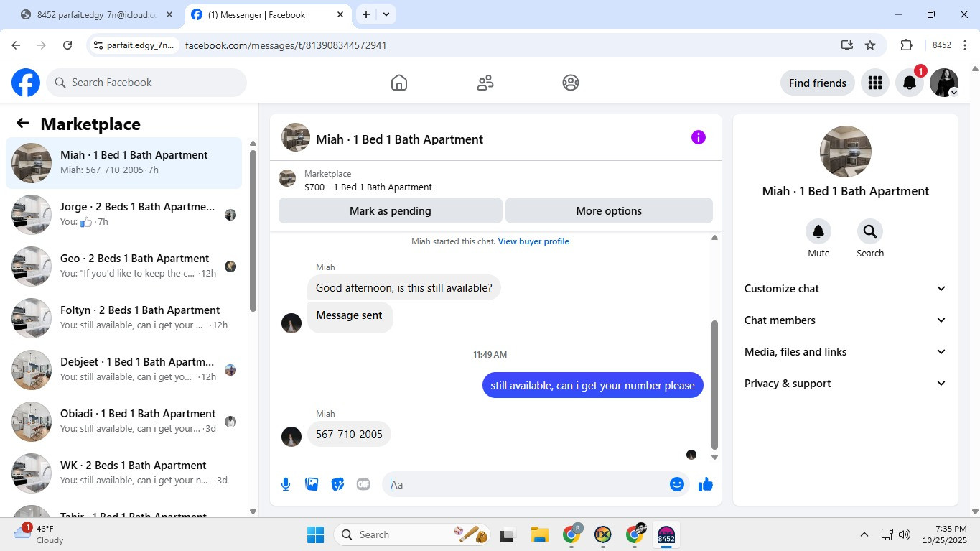Open the tab search dropdown arrow

tap(386, 14)
